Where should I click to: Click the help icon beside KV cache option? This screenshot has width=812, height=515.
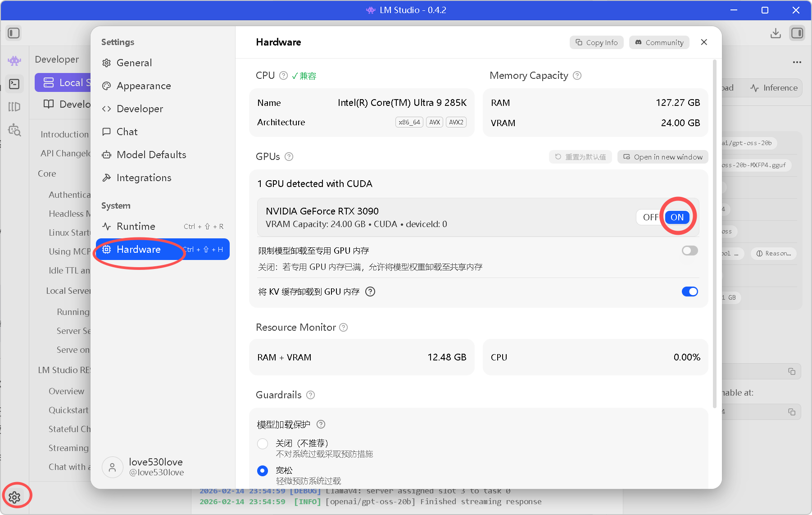pyautogui.click(x=370, y=292)
